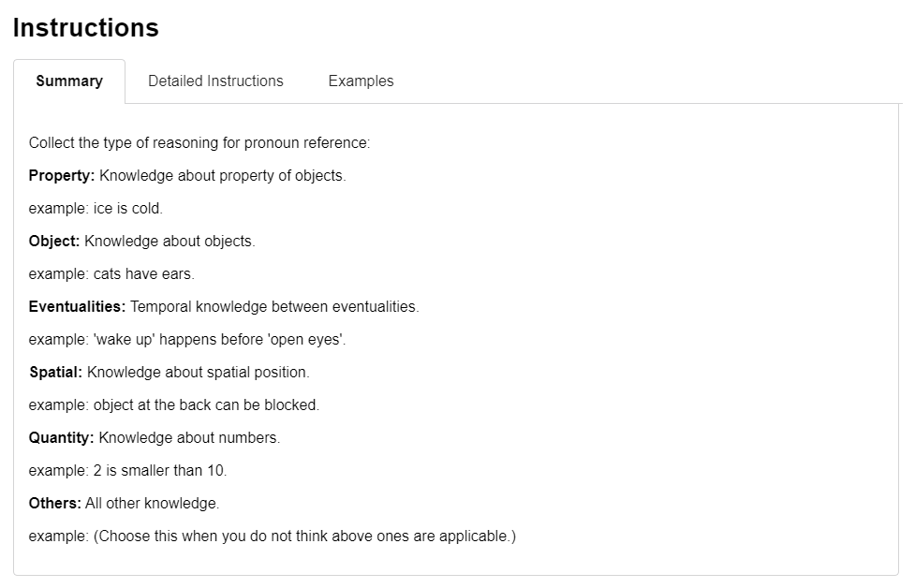Click the 'cats have ears' example line
915x588 pixels.
(111, 274)
